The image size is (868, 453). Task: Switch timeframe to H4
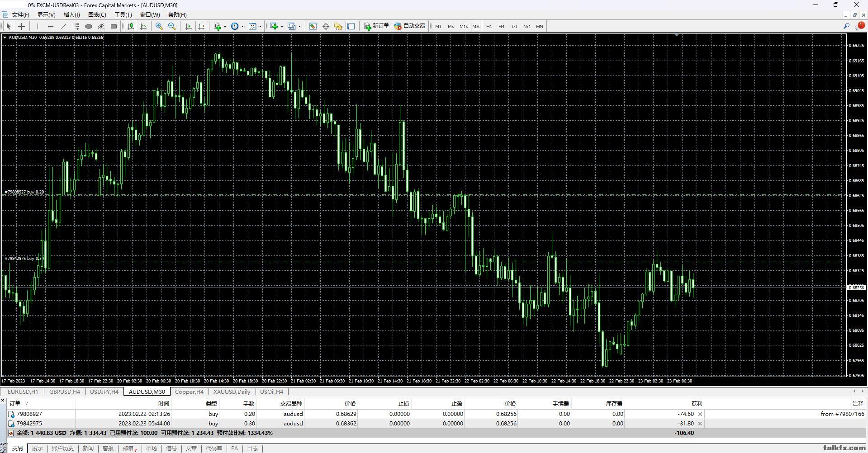point(502,26)
